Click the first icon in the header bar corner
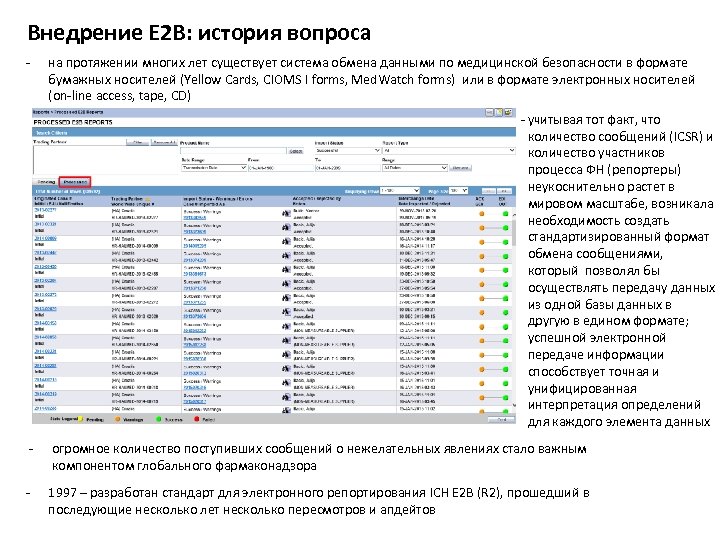 pos(489,112)
